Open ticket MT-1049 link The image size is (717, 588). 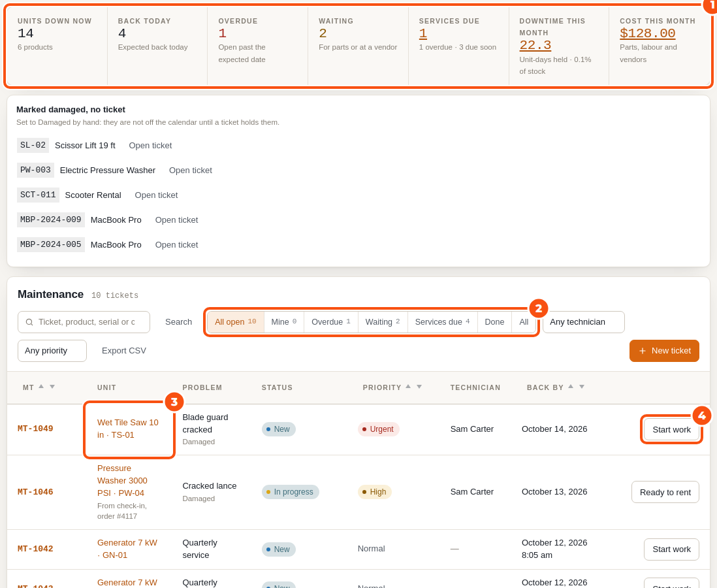pyautogui.click(x=35, y=429)
